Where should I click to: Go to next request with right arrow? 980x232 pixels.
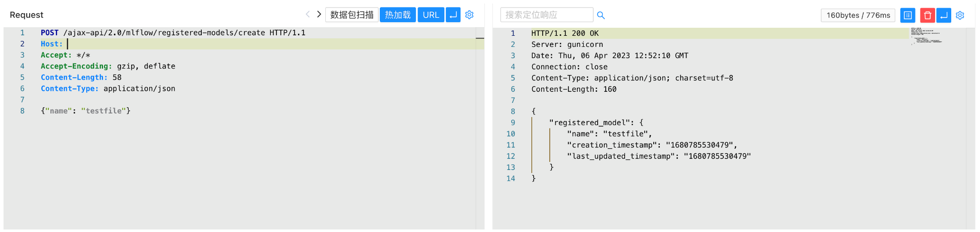click(319, 15)
